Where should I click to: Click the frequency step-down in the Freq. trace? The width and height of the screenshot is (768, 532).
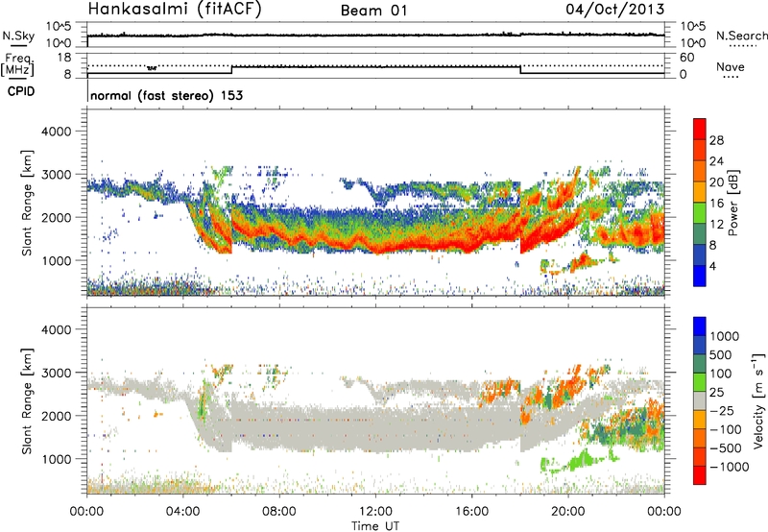click(520, 70)
